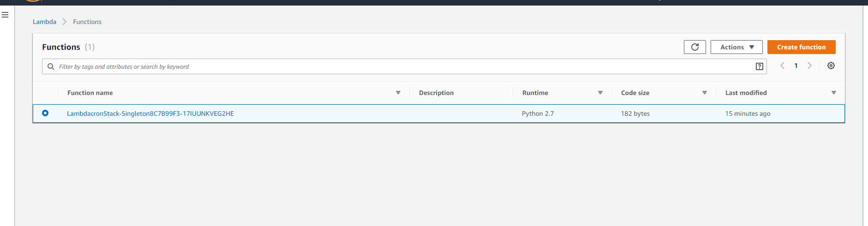
Task: Click page number 1 in pagination
Action: (796, 66)
